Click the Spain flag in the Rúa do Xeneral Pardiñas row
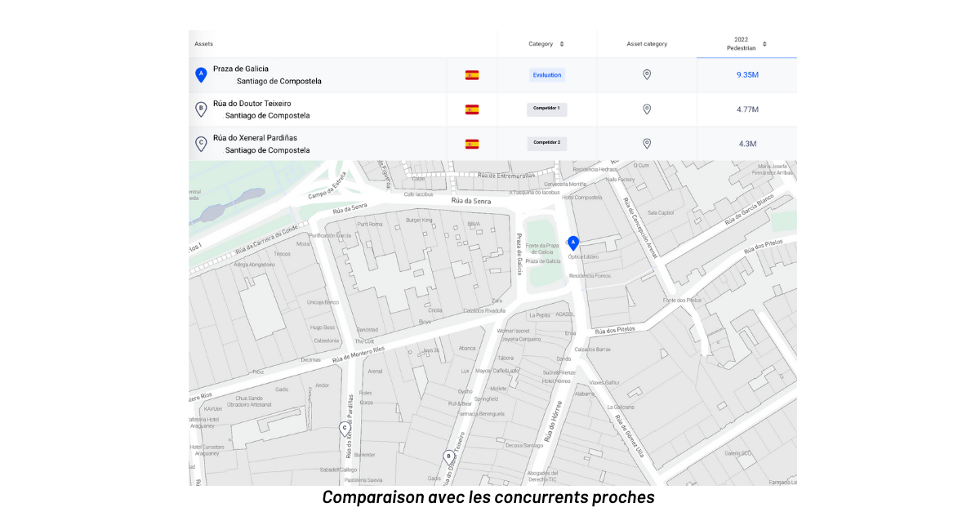980x512 pixels. (472, 144)
